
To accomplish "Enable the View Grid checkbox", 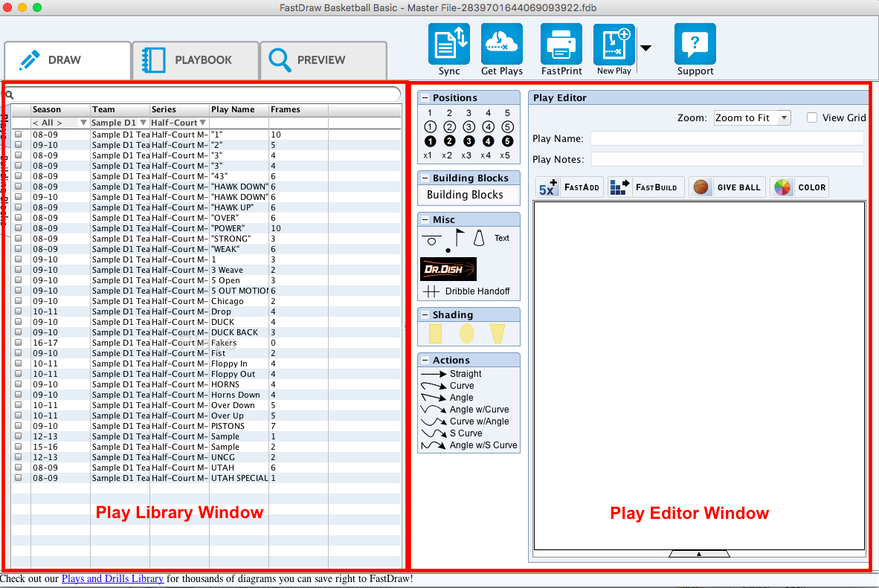I will 812,117.
